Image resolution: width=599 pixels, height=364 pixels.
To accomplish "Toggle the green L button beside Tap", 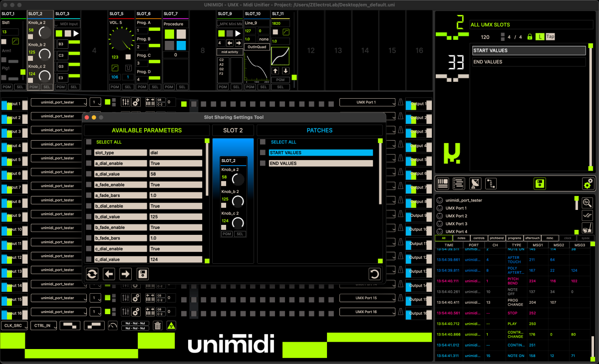I will (x=540, y=37).
